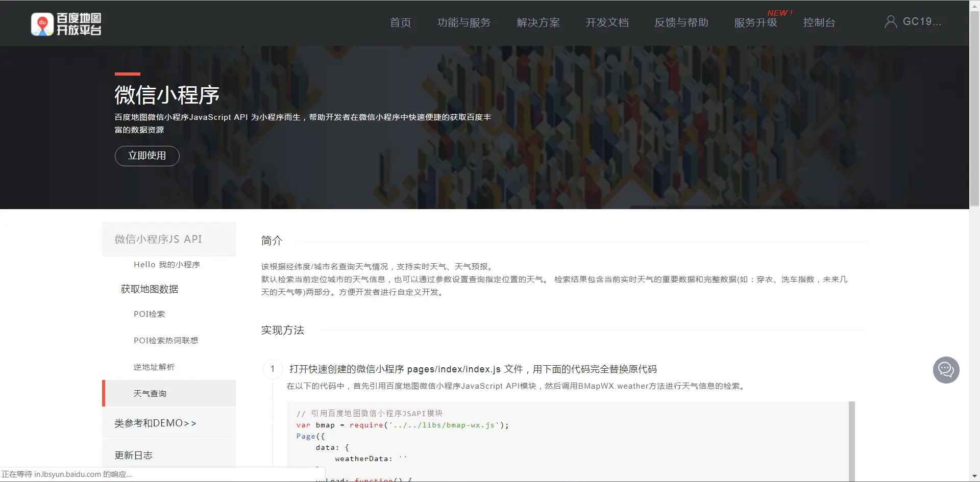Screen dimensions: 980x482
Task: Click the 微信小程序 banner title
Action: pyautogui.click(x=167, y=95)
